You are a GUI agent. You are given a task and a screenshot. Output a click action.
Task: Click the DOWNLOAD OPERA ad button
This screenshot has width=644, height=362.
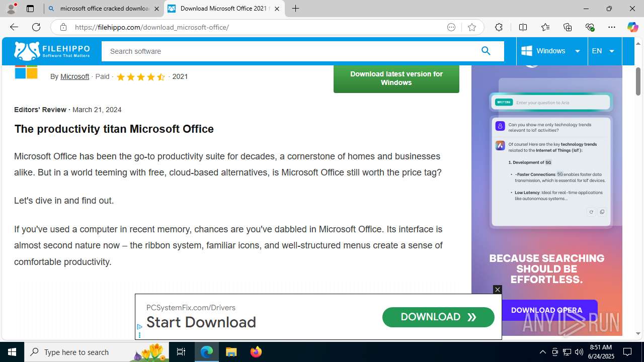click(x=547, y=310)
